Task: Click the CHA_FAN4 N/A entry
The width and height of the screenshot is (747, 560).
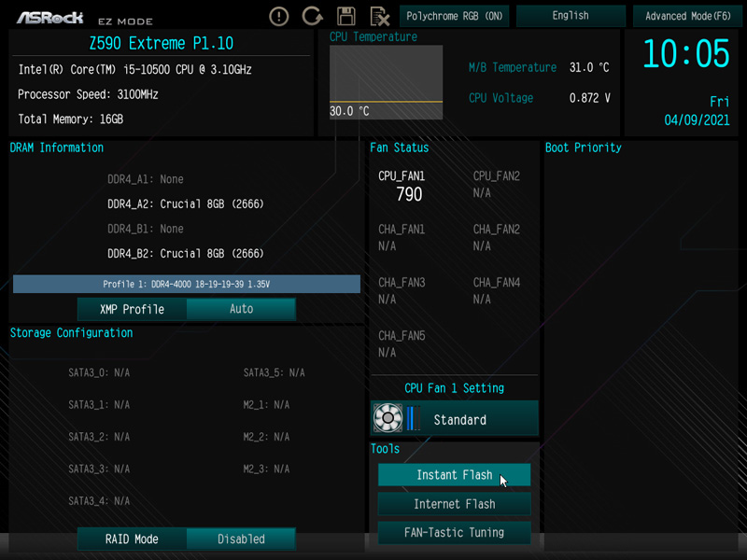Action: pyautogui.click(x=497, y=291)
